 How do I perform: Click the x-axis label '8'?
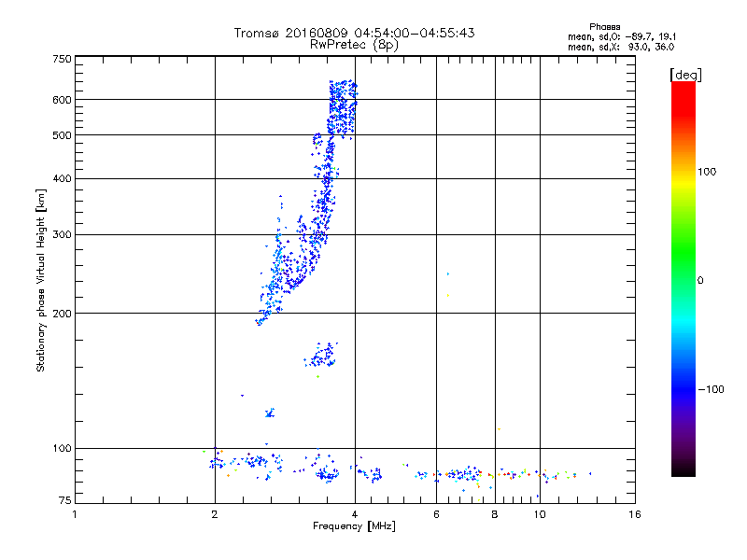495,514
